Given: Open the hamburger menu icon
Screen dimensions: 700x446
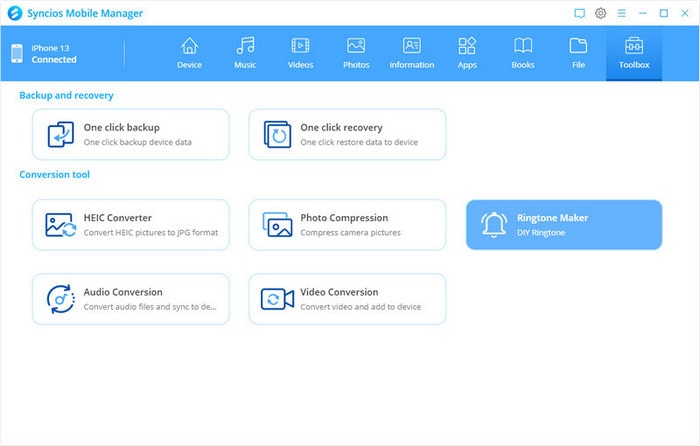Looking at the screenshot, I should [621, 13].
